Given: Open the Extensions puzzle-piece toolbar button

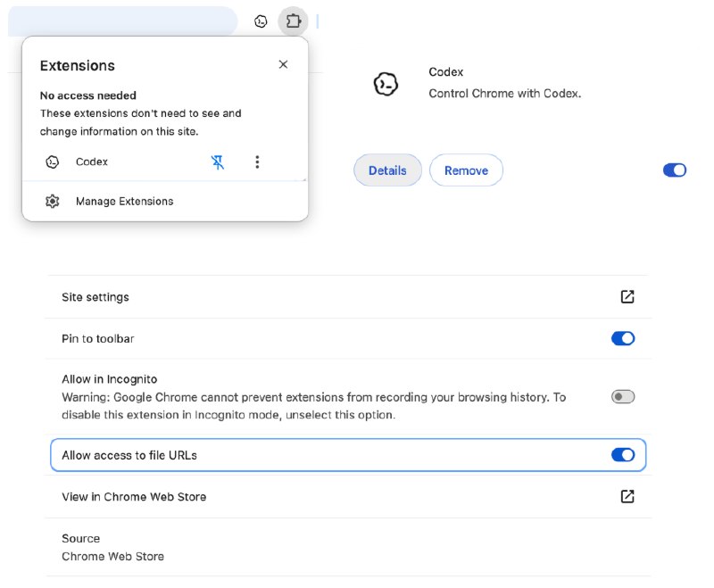Looking at the screenshot, I should click(294, 21).
